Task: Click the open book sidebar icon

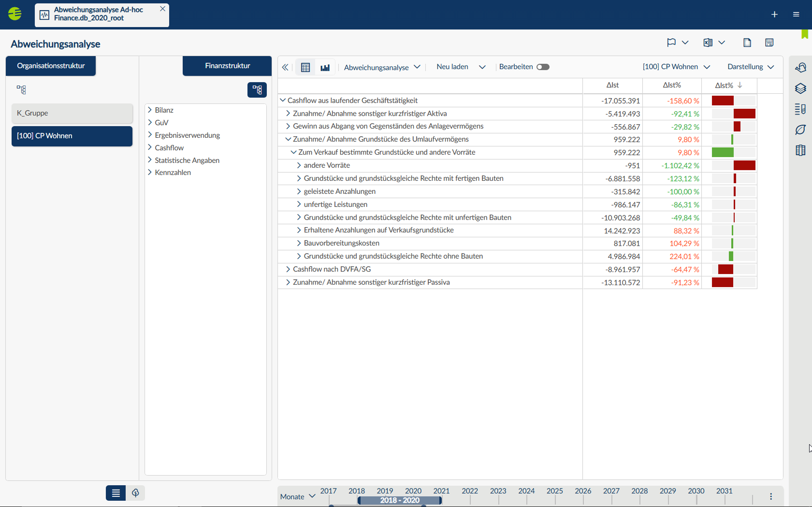Action: click(x=800, y=150)
